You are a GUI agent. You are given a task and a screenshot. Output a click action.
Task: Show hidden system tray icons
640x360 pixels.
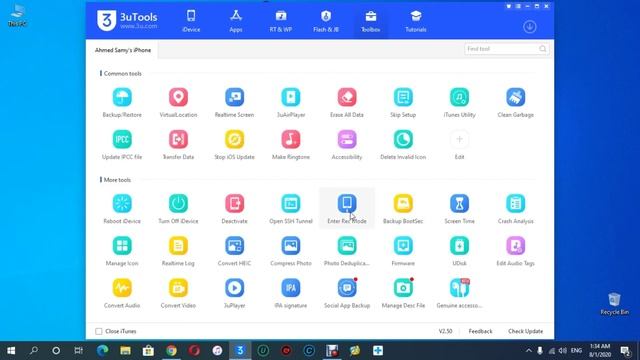click(x=529, y=351)
